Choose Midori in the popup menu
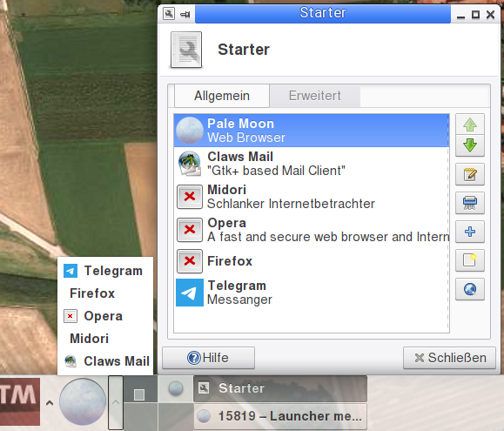Viewport: 504px width, 431px height. pyautogui.click(x=105, y=339)
